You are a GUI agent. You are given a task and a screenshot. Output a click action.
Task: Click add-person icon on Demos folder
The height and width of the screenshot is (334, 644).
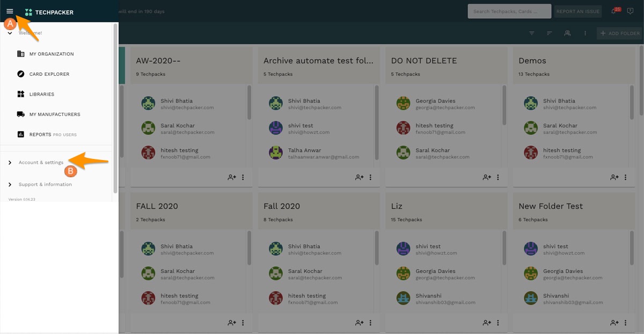(614, 177)
